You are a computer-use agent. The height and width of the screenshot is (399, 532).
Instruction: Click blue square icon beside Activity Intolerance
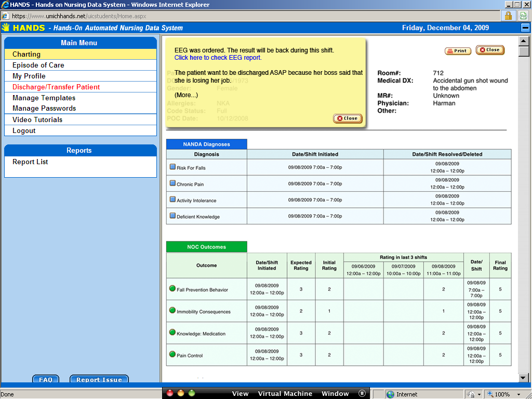click(x=172, y=199)
